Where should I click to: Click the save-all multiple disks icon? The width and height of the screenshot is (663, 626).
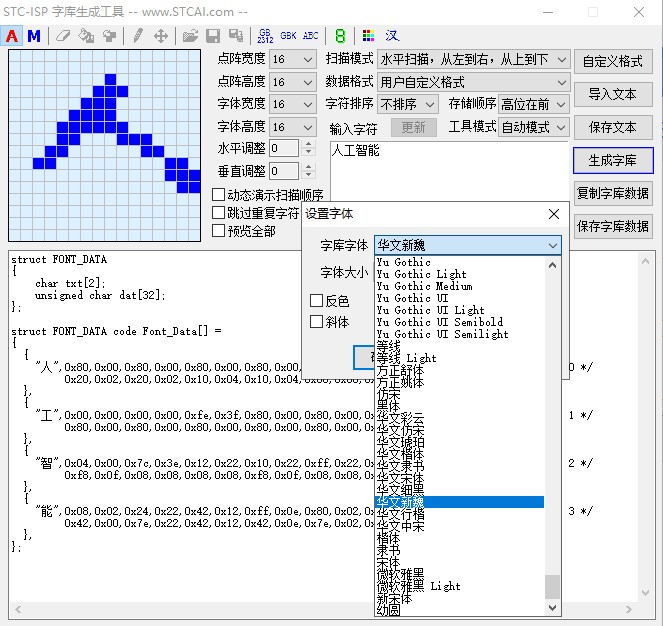coord(236,36)
